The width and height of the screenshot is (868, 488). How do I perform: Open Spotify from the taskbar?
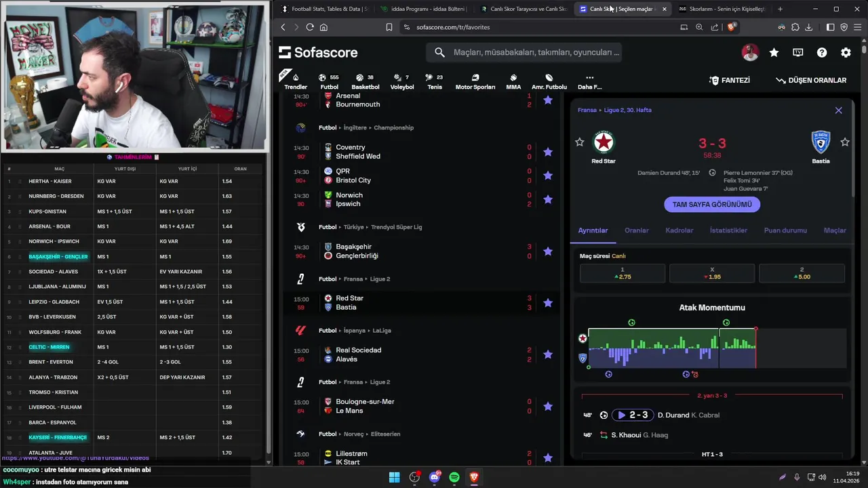pos(454,477)
